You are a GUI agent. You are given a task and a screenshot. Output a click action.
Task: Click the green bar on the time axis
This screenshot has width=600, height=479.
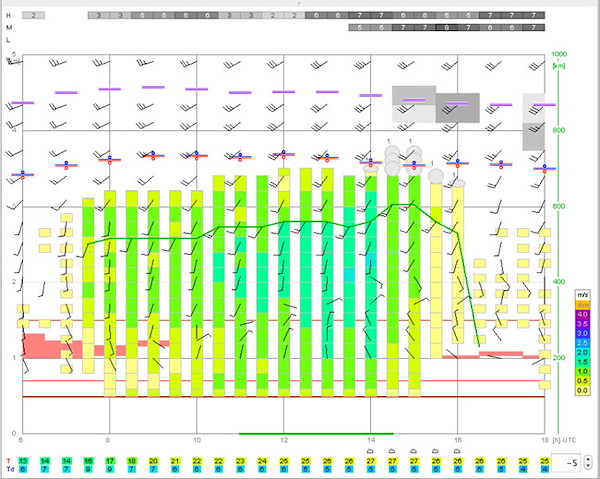[x=316, y=433]
